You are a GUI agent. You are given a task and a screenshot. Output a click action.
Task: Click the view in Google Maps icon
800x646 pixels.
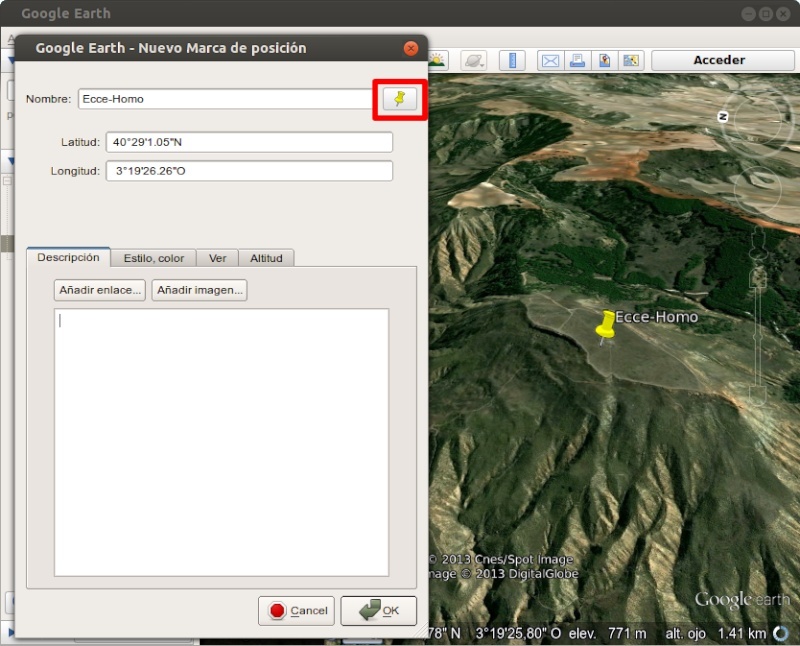631,61
